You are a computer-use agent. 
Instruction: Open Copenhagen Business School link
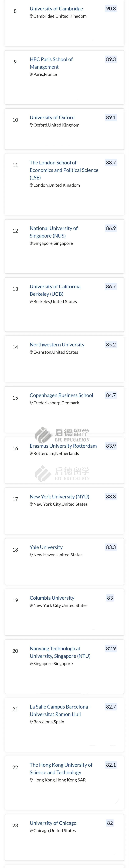coord(61,395)
